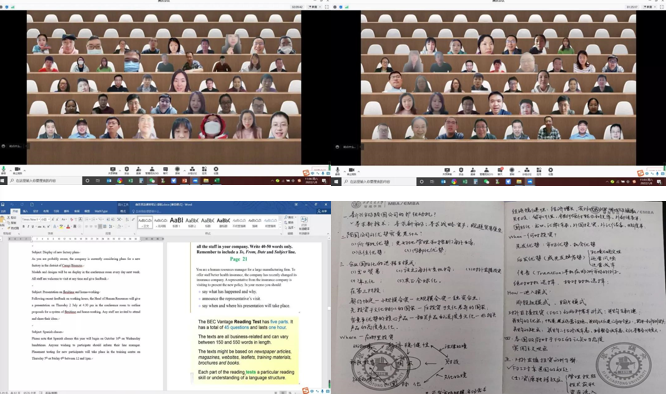Viewport: 668px width, 394px height.
Task: Mute microphone in left meeting window
Action: (3, 170)
